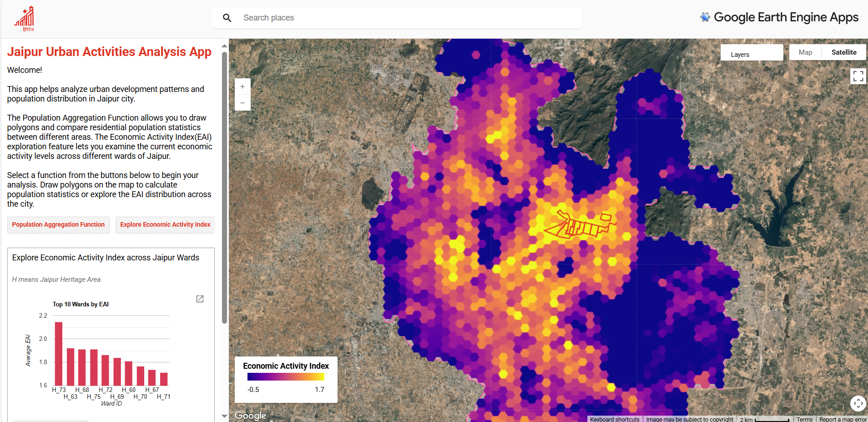Image resolution: width=868 pixels, height=422 pixels.
Task: Open Keyboard shortcuts link
Action: pyautogui.click(x=615, y=419)
